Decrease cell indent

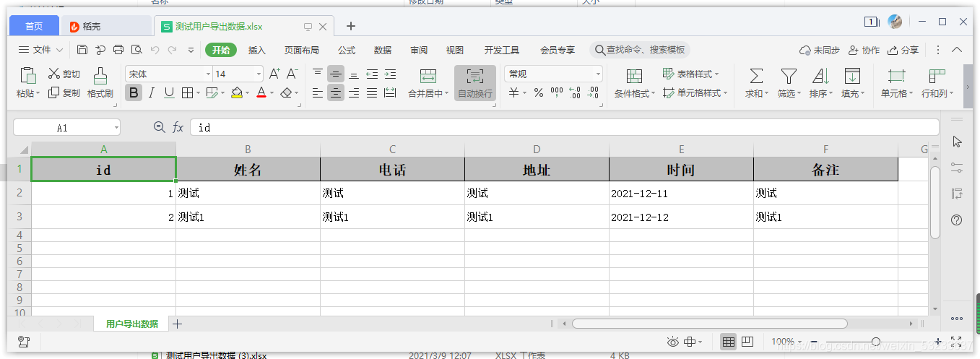(x=372, y=74)
